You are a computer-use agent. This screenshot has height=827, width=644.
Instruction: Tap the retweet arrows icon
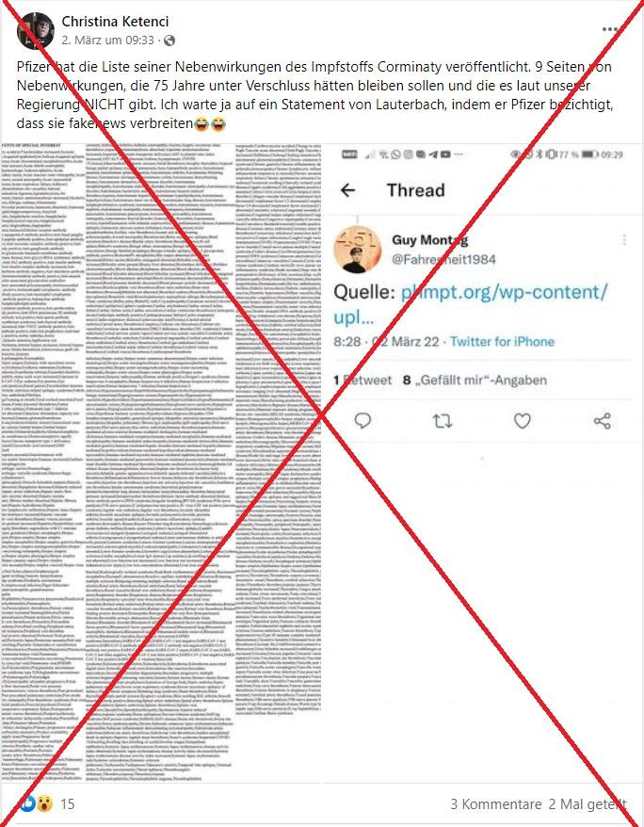[443, 421]
